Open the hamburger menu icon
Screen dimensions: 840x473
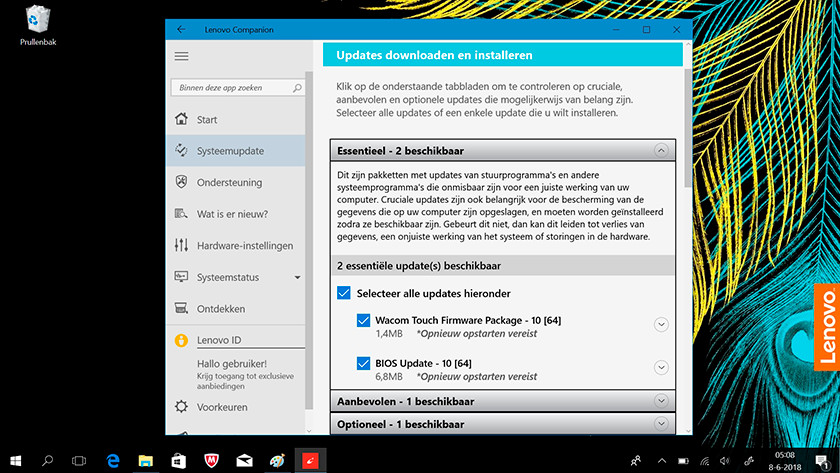click(x=181, y=56)
